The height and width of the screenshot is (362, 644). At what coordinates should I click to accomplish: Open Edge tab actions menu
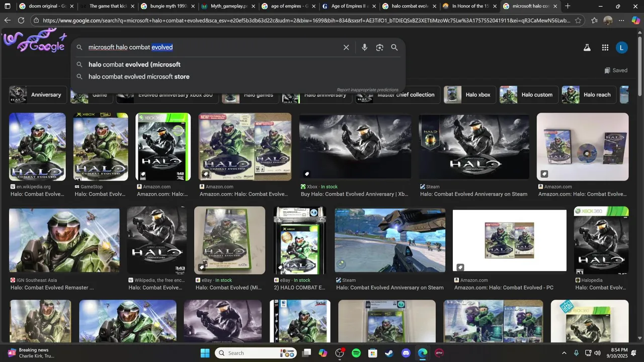coord(7,6)
